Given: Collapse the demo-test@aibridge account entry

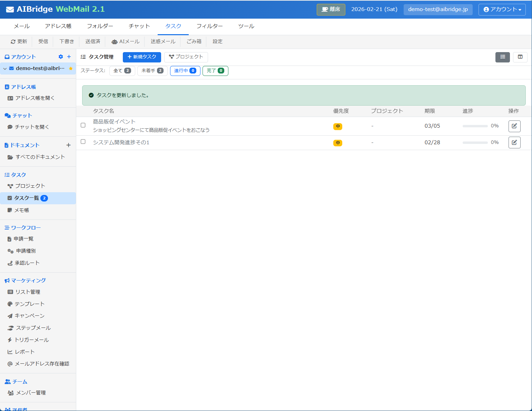Looking at the screenshot, I should [x=5, y=69].
